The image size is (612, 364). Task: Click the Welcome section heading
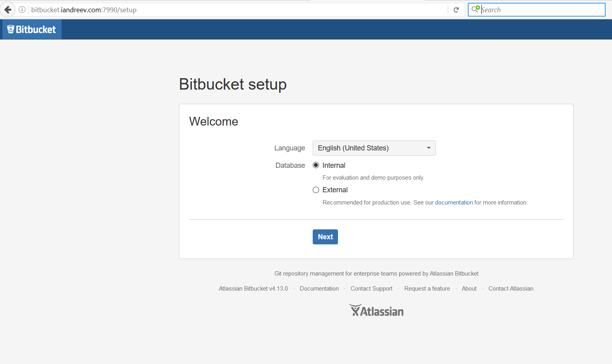214,122
